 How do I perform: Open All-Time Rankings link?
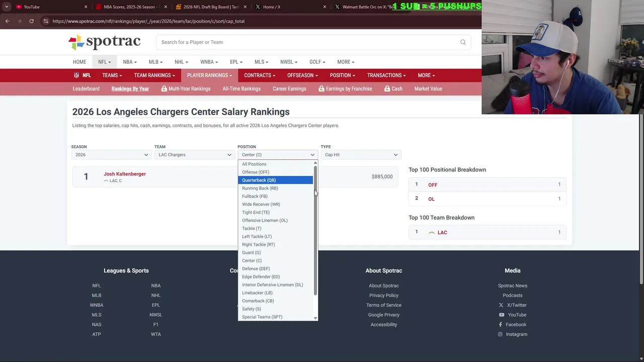[x=242, y=88]
